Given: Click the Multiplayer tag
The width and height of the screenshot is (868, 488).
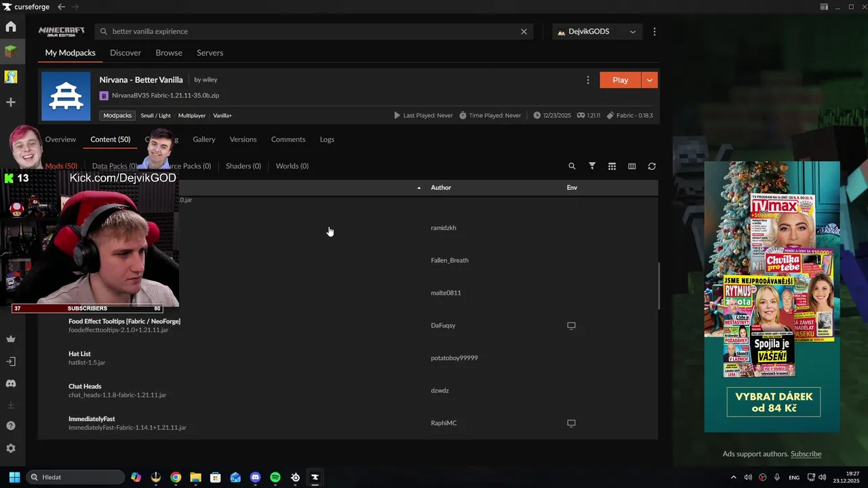Looking at the screenshot, I should tap(192, 116).
